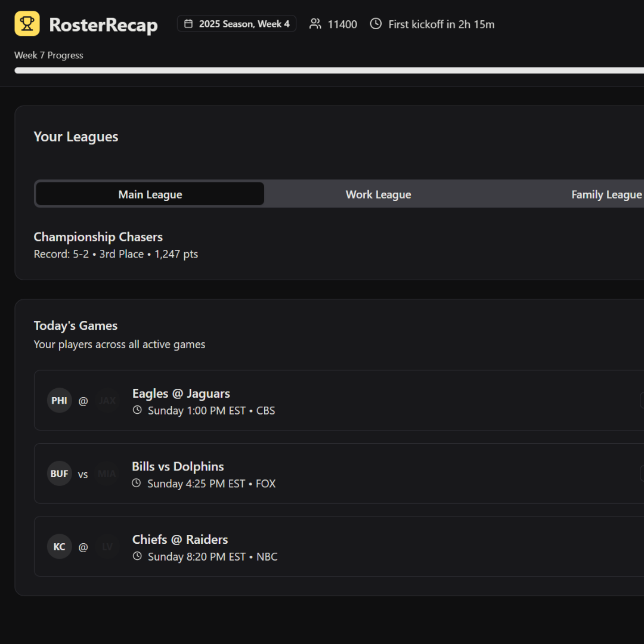Click the users icon beside 11400
This screenshot has width=644, height=644.
click(315, 24)
